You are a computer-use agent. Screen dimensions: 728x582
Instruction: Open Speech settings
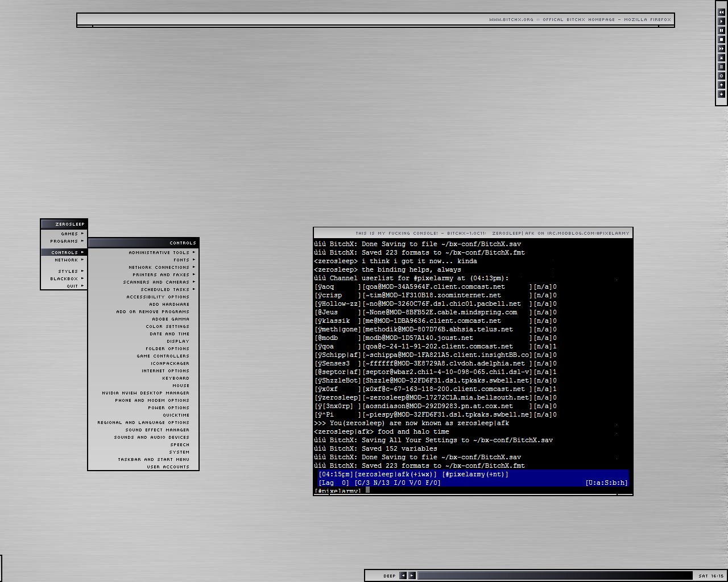coord(143,444)
